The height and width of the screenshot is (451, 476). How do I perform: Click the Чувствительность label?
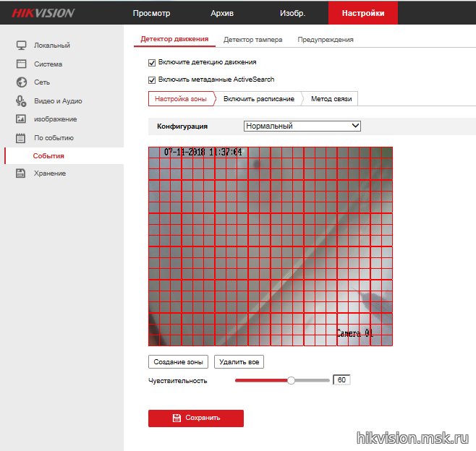(x=177, y=381)
